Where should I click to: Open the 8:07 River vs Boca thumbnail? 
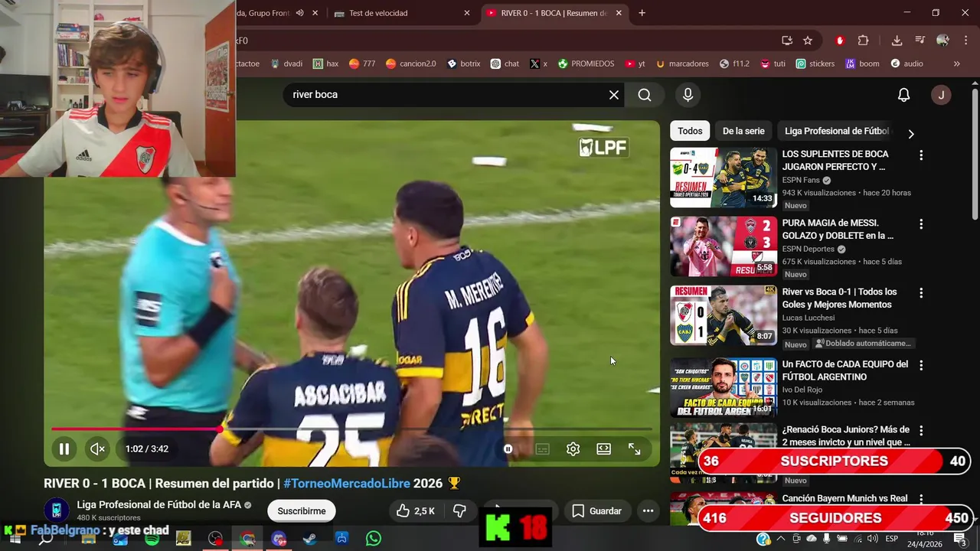coord(724,315)
